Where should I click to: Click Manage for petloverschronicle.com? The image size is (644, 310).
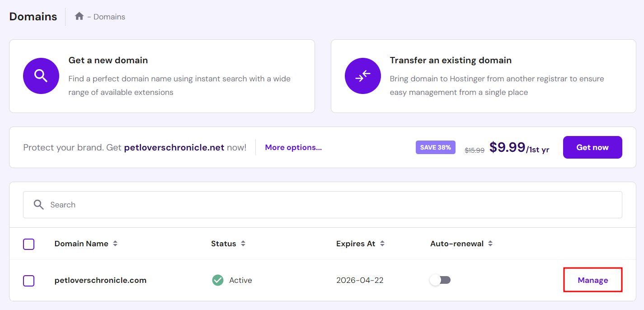[592, 280]
